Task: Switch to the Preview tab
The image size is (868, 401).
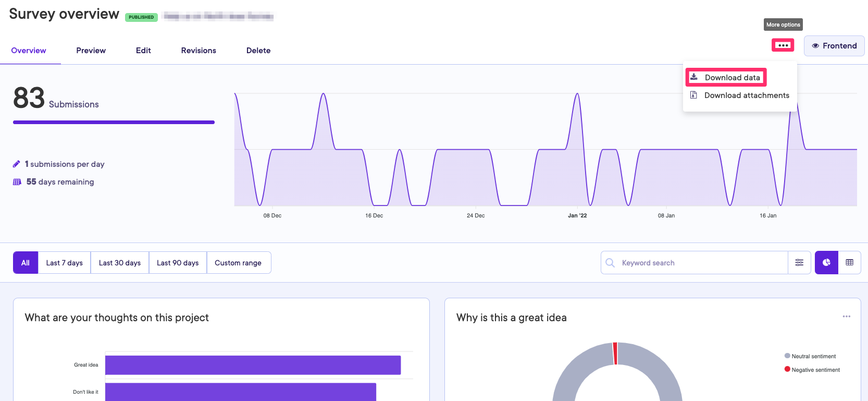Action: click(x=91, y=51)
